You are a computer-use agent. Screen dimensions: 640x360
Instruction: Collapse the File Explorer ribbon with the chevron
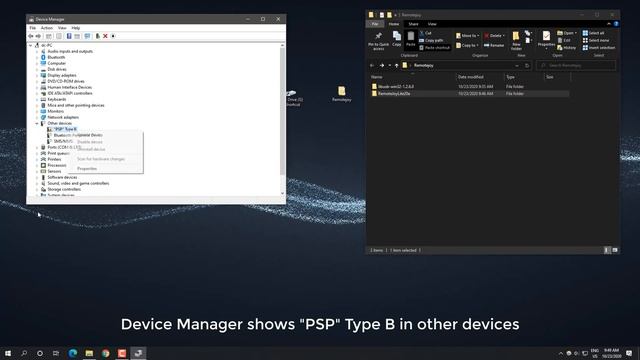(x=609, y=24)
